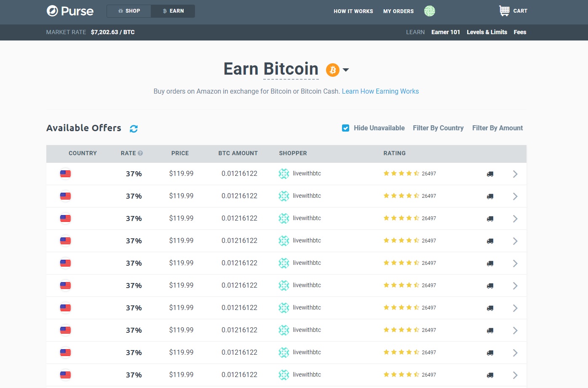This screenshot has height=388, width=588.
Task: Expand the currency dropdown caret beside Bitcoin
Action: pyautogui.click(x=346, y=70)
